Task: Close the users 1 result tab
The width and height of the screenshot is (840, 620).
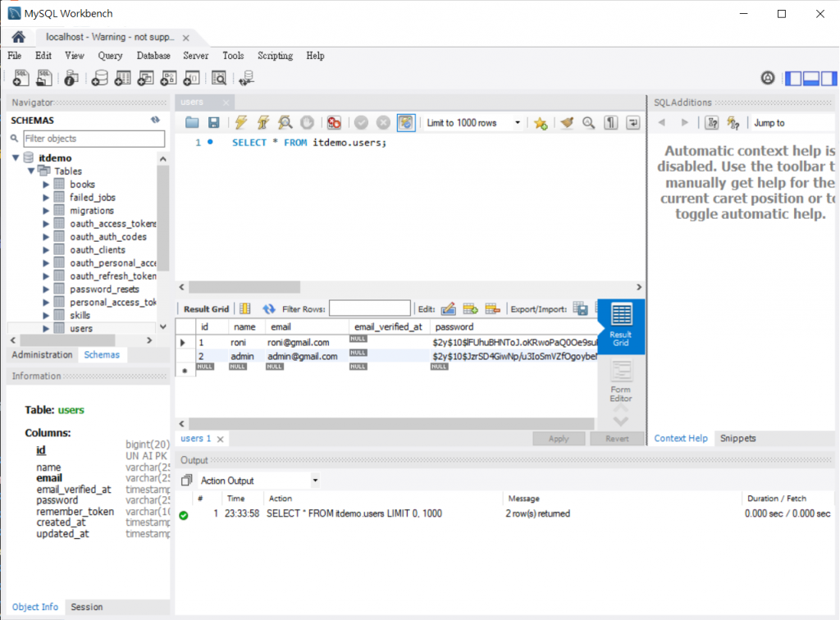Action: (x=220, y=439)
